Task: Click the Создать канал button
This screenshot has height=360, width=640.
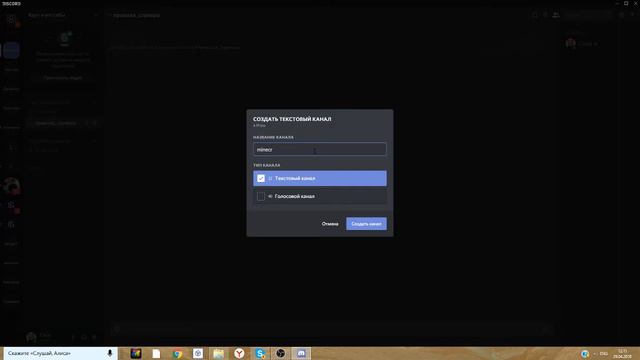Action: [366, 224]
